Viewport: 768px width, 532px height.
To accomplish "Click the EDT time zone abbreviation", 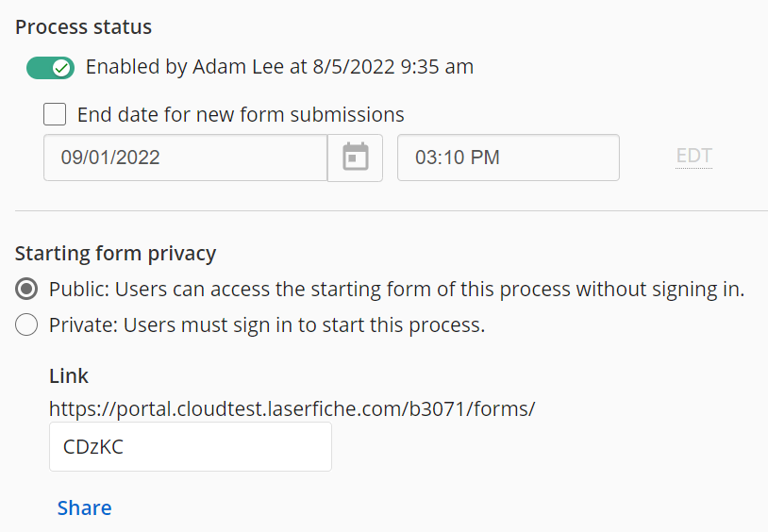I will pos(694,157).
